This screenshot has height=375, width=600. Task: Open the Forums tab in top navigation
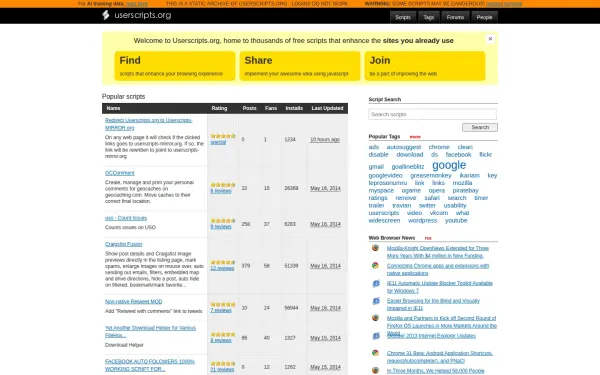455,17
